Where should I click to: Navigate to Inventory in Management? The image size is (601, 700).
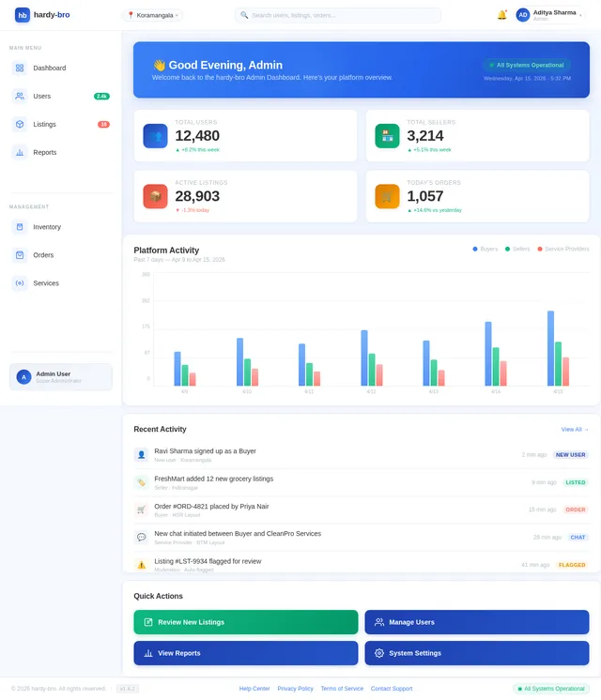tap(61, 227)
